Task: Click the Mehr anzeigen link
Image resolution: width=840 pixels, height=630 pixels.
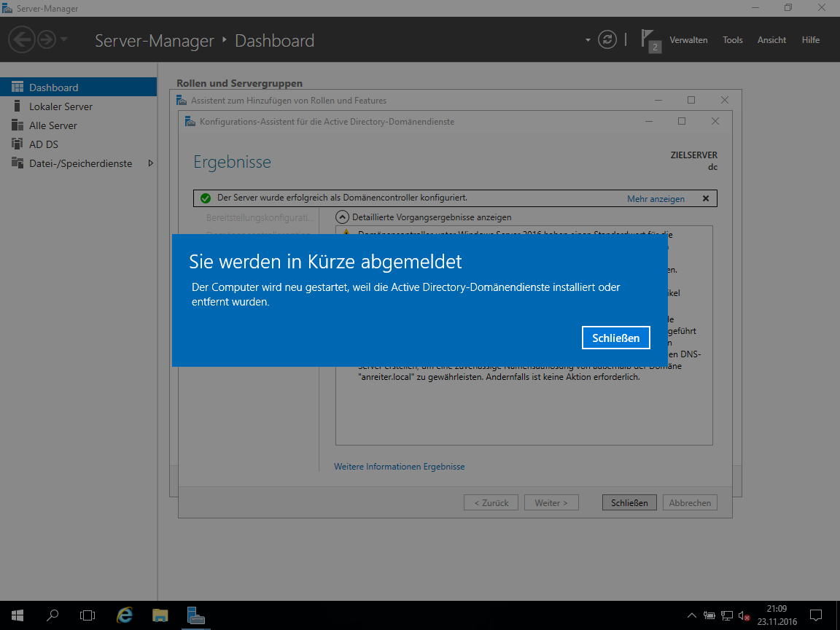Action: pyautogui.click(x=656, y=199)
